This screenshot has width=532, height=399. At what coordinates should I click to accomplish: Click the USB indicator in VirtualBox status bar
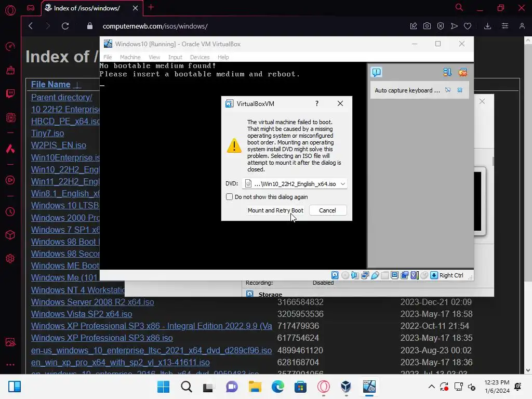pyautogui.click(x=375, y=275)
